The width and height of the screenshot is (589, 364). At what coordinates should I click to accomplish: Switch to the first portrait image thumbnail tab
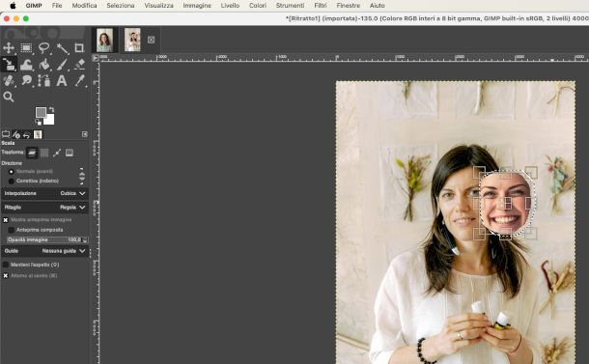[x=104, y=40]
